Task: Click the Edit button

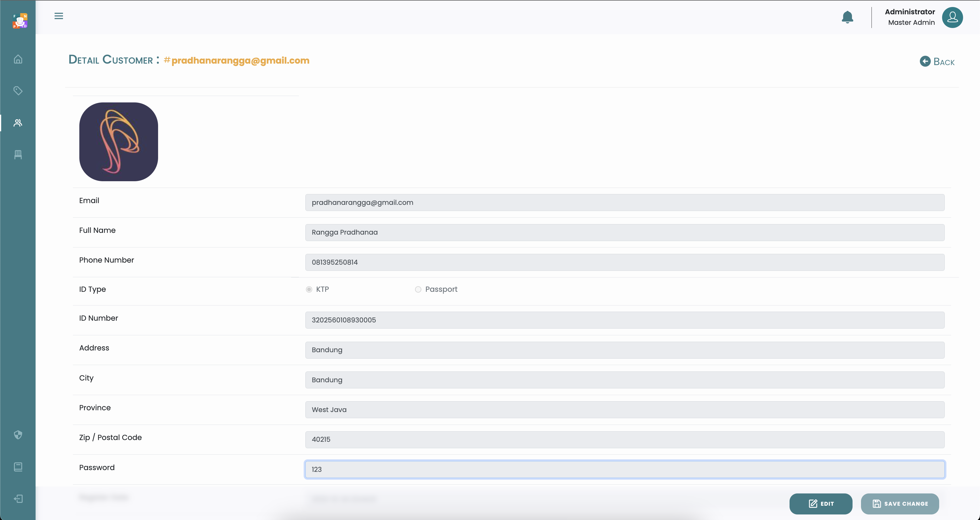Action: point(820,504)
